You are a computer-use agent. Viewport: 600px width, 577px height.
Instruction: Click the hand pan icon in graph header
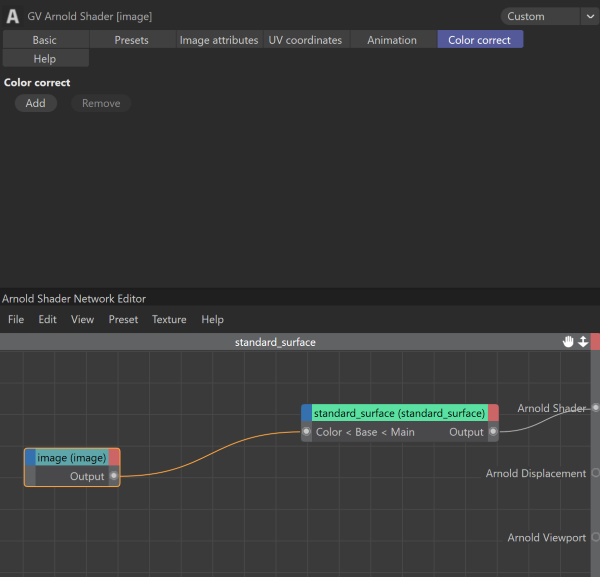coord(568,341)
